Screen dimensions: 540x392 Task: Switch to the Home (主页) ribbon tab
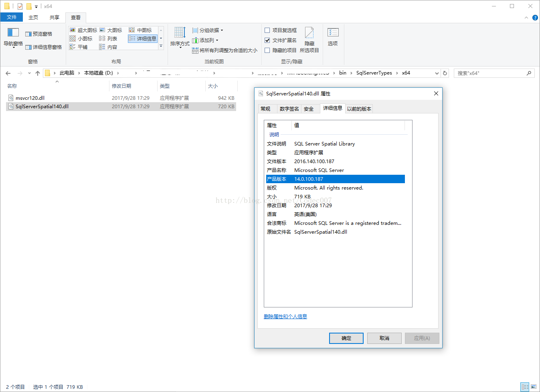point(33,17)
